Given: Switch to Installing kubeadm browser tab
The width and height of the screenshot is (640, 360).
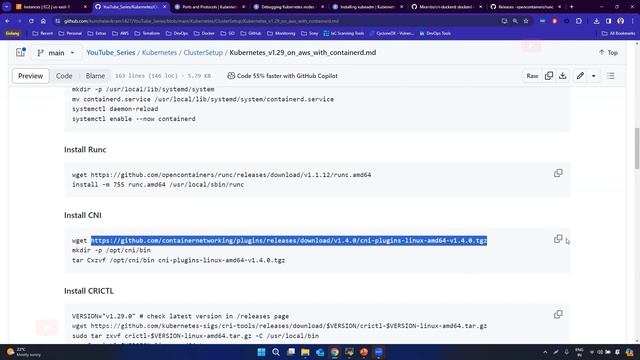Looking at the screenshot, I should point(368,7).
